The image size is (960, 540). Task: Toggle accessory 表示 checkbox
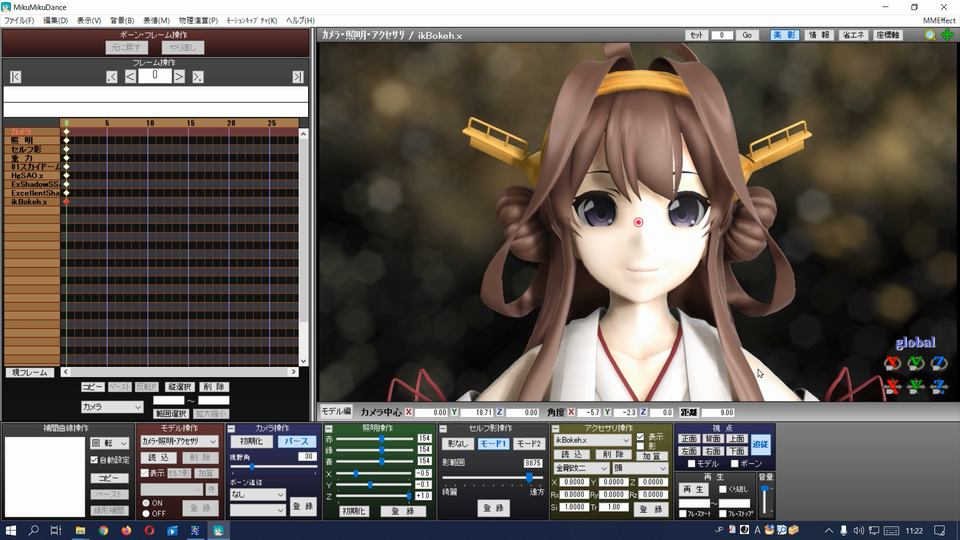pos(640,437)
